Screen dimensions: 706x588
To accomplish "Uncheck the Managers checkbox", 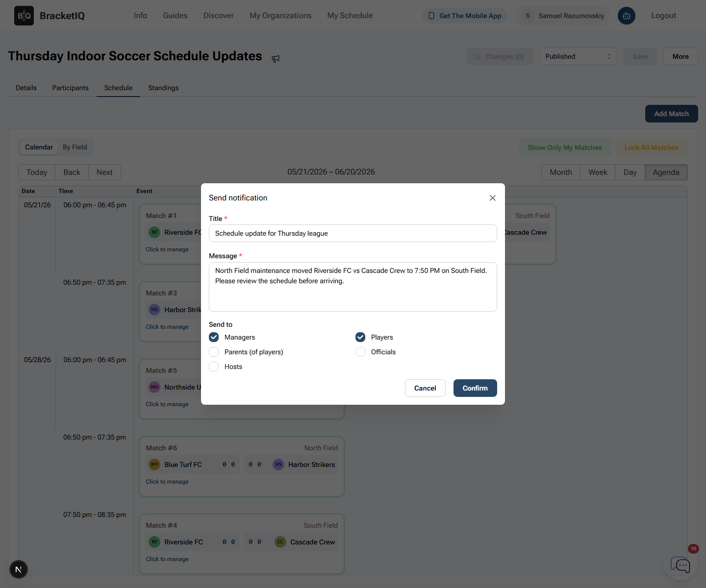I will 214,337.
